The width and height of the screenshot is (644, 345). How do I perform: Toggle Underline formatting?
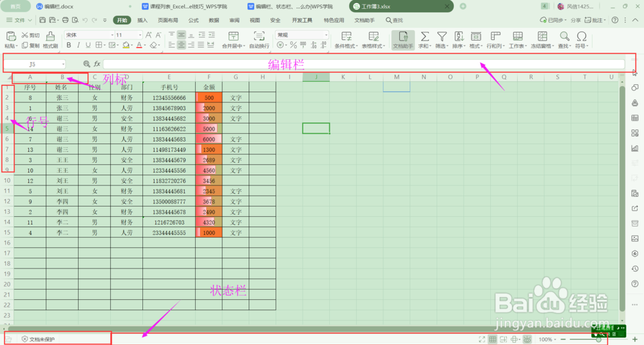tap(88, 45)
